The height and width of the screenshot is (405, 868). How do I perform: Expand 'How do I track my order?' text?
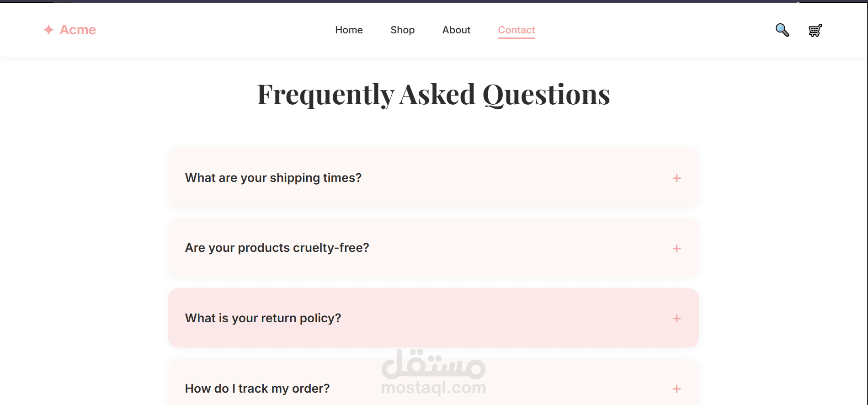click(257, 389)
